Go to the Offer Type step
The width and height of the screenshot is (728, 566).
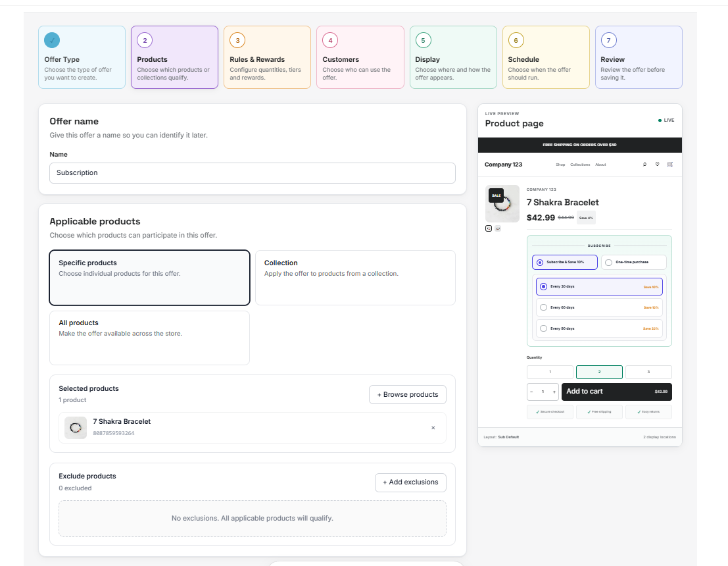82,57
